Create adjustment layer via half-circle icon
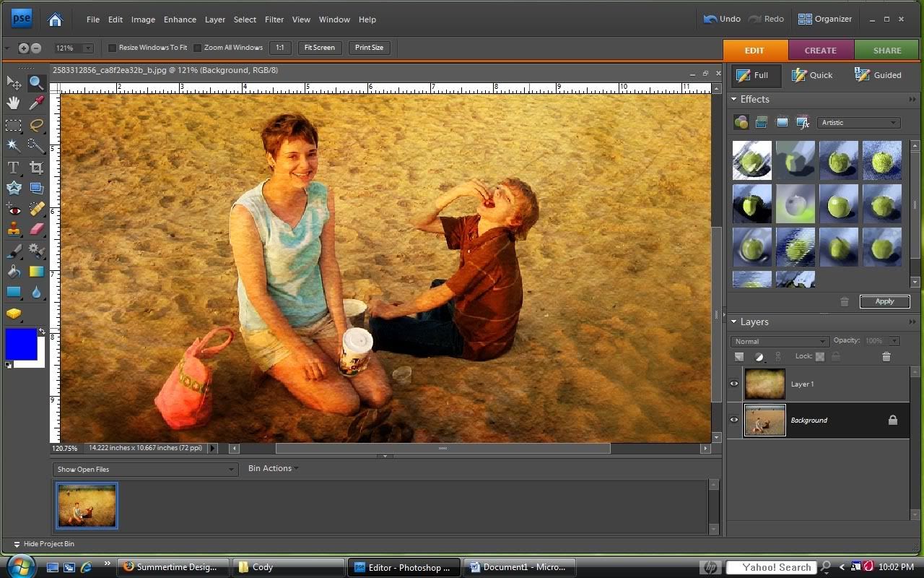This screenshot has height=578, width=924. [759, 356]
